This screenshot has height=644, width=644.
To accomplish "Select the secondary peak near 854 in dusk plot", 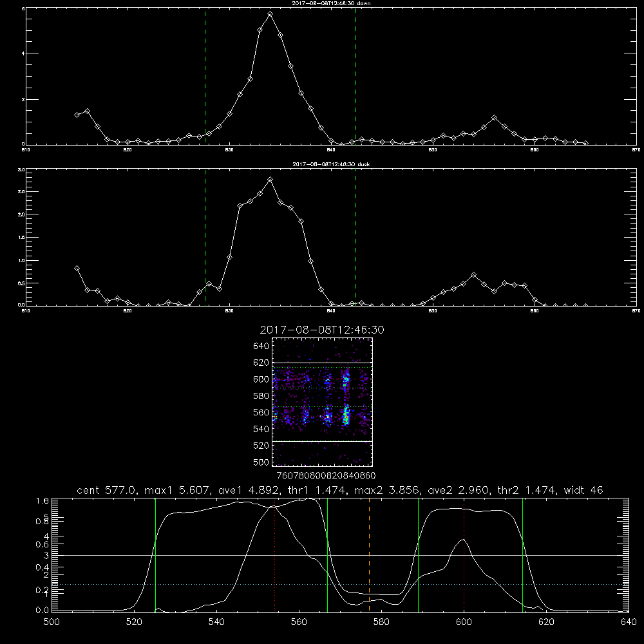I will tap(473, 274).
